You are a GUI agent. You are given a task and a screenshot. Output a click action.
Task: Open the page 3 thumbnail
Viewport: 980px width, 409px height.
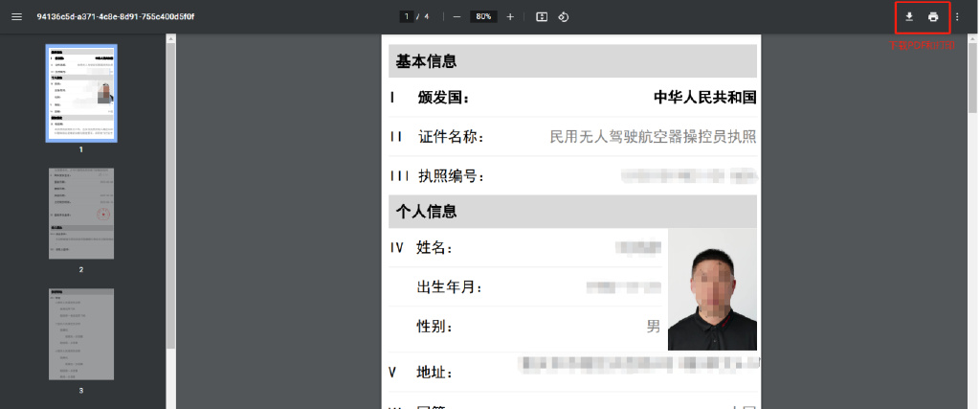click(81, 333)
